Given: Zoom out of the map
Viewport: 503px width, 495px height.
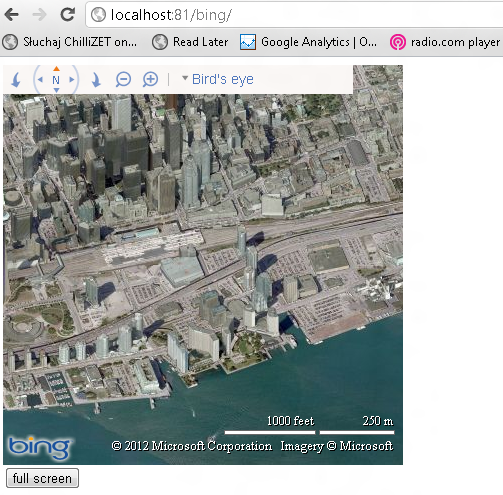Looking at the screenshot, I should click(123, 80).
